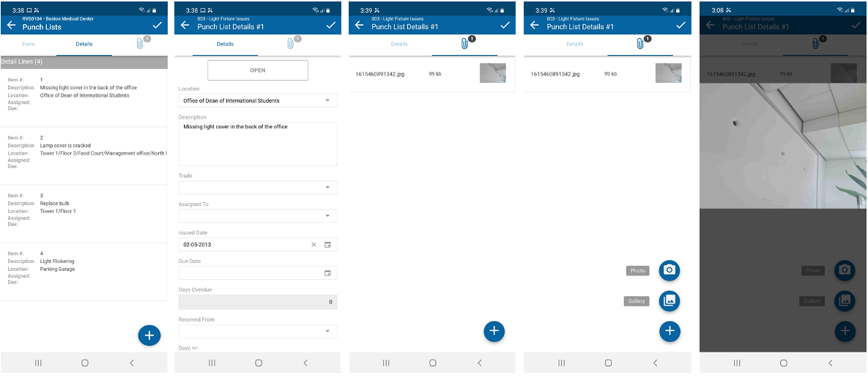This screenshot has height=381, width=868.
Task: Tap plus add-attachment button on third phone screen
Action: 494,331
